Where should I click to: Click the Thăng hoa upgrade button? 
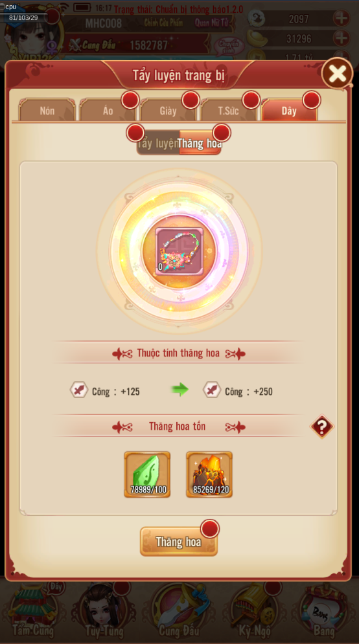pos(179,542)
